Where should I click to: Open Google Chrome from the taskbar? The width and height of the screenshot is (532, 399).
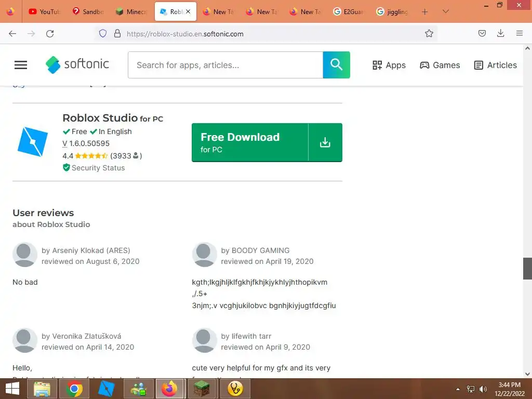pyautogui.click(x=74, y=389)
